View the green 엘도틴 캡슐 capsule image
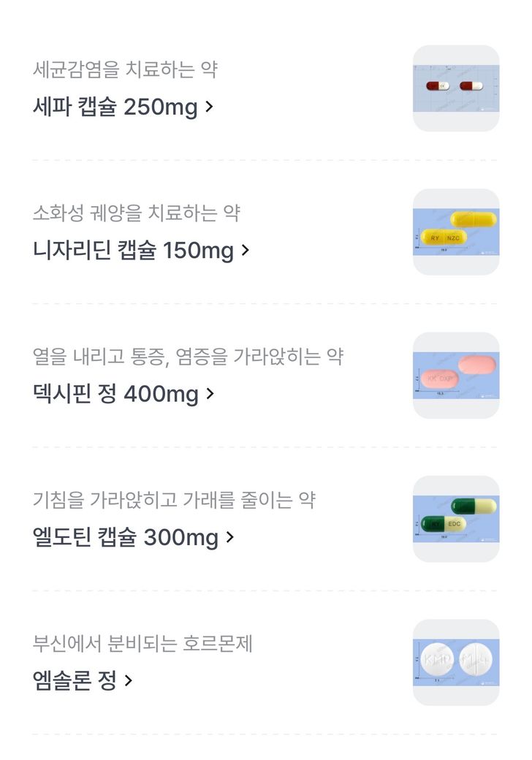 coord(456,519)
